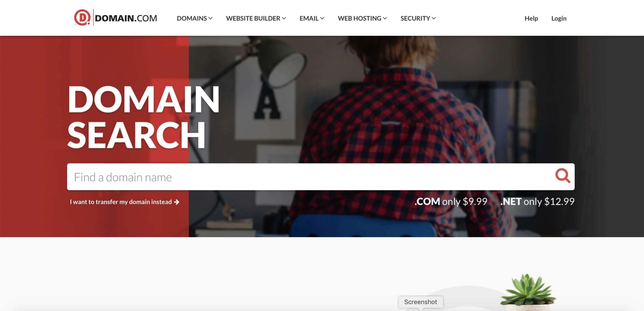Open the SECURITY menu item
Viewport: 644px width, 311px height.
tap(418, 18)
